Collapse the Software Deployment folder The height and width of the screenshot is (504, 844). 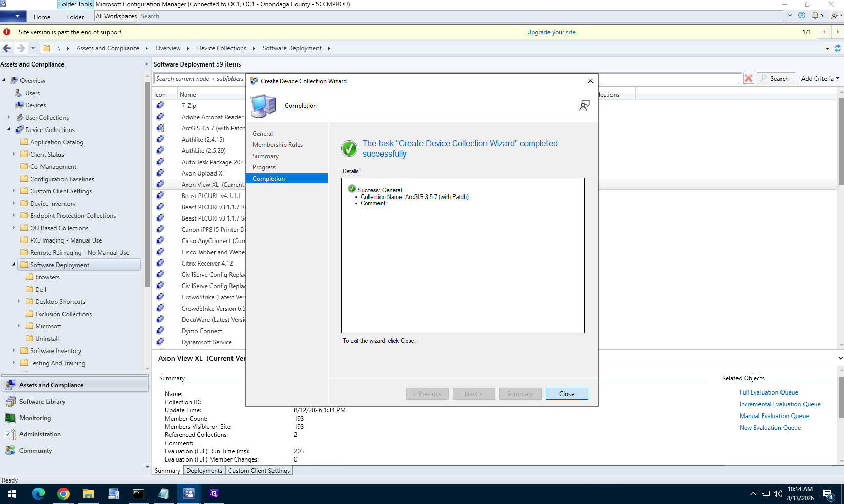[14, 265]
